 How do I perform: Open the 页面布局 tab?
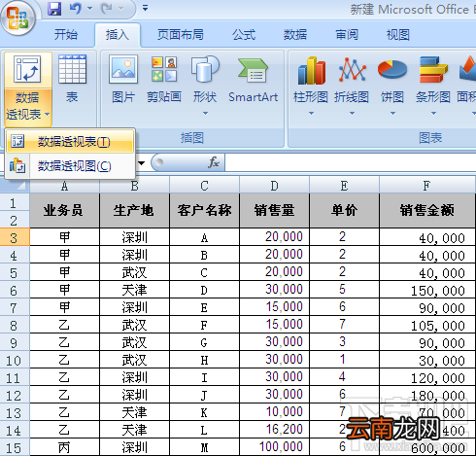pos(181,35)
